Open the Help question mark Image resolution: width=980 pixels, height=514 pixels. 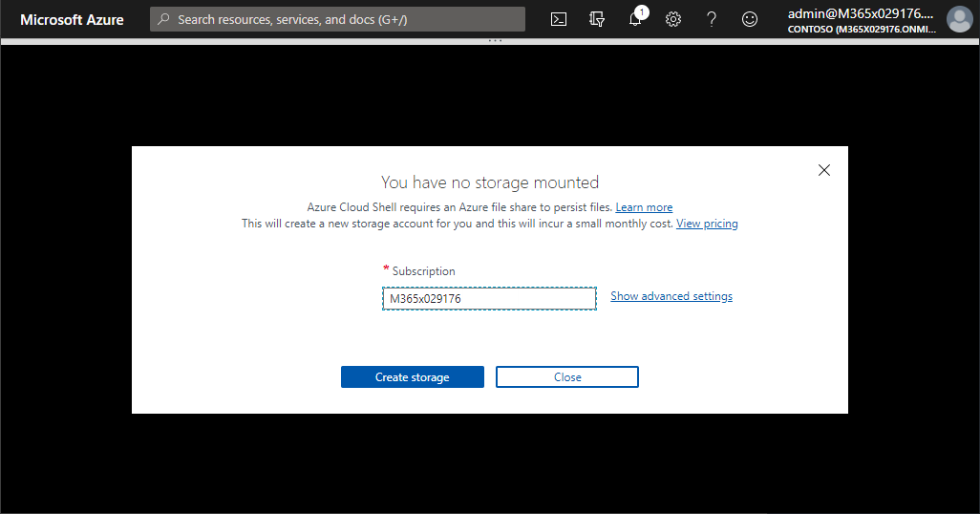pyautogui.click(x=712, y=19)
